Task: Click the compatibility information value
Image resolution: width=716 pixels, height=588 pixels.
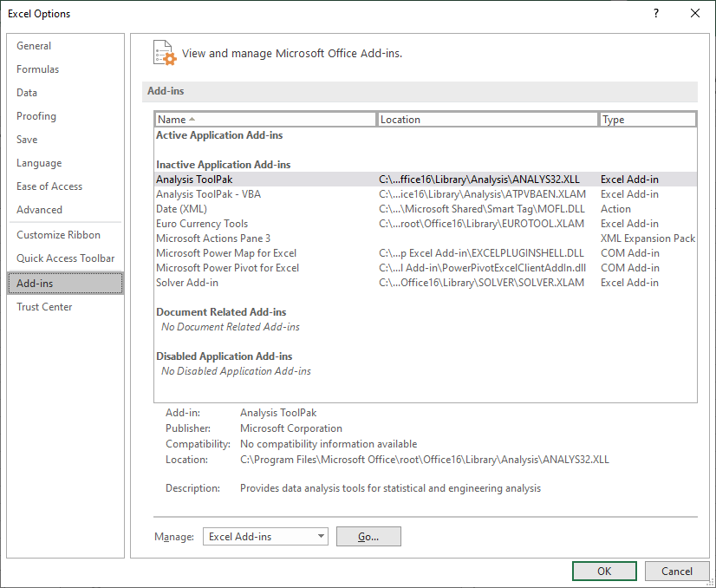Action: coord(329,444)
